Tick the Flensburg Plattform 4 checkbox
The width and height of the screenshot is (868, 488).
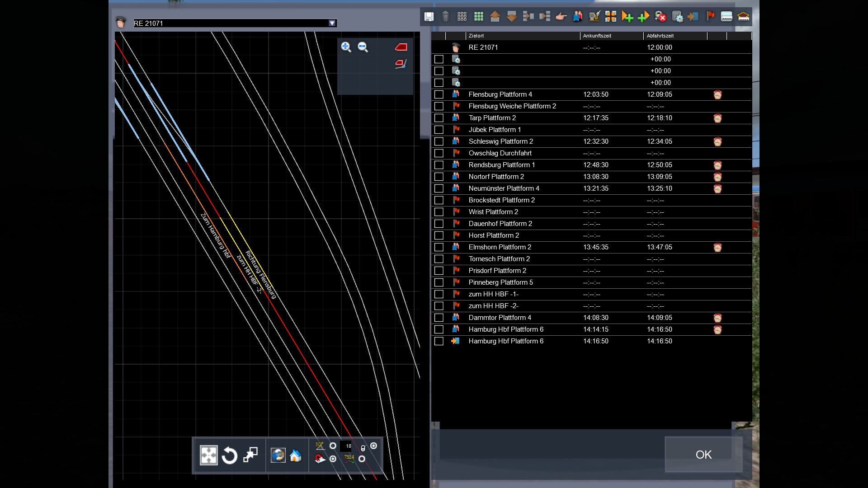(x=439, y=94)
